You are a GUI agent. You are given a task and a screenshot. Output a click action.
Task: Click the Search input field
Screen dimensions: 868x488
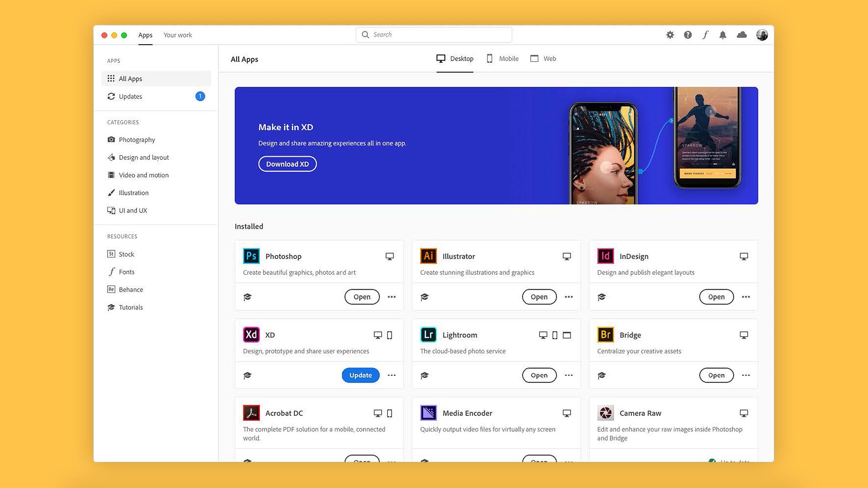[x=434, y=34]
